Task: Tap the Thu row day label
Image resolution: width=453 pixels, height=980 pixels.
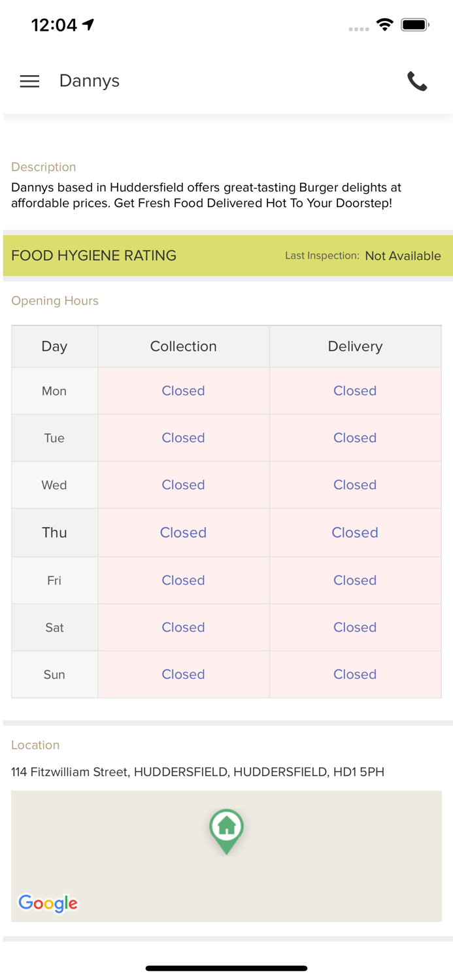Action: pyautogui.click(x=54, y=532)
